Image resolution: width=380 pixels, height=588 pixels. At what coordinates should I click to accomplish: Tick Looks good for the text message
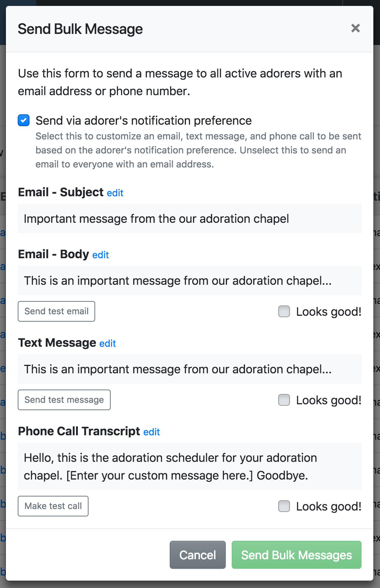coord(284,400)
